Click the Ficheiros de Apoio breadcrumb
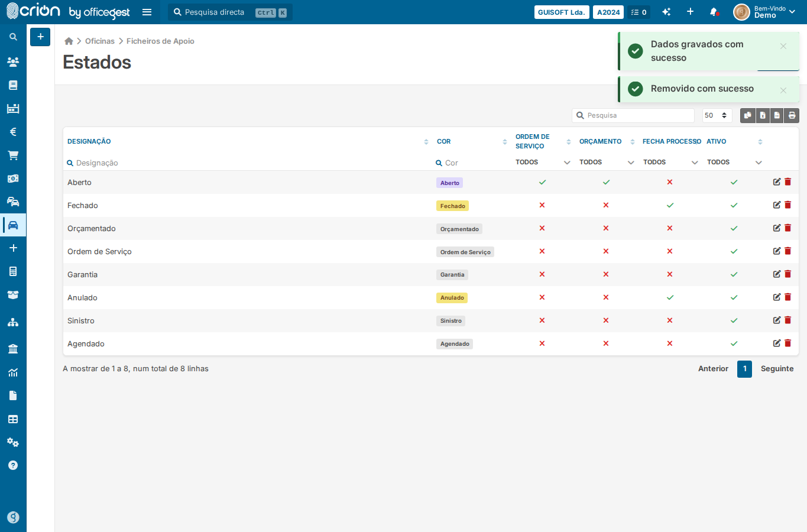 tap(160, 41)
